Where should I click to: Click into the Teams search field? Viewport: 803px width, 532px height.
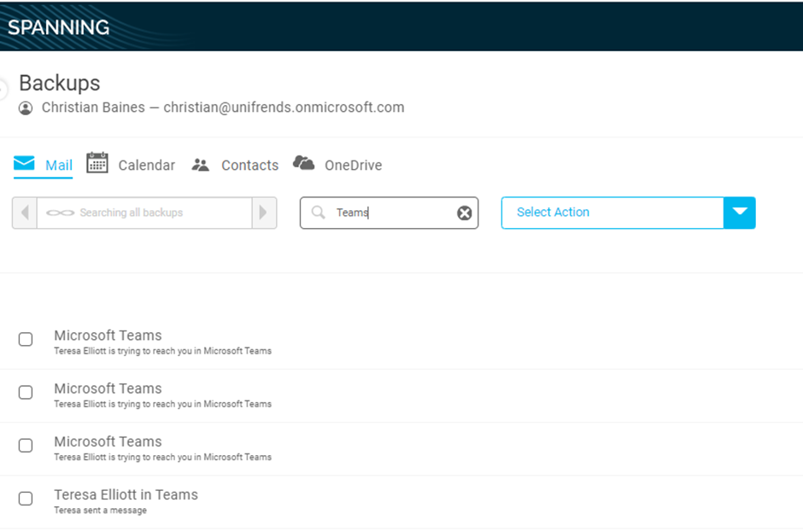pyautogui.click(x=390, y=213)
